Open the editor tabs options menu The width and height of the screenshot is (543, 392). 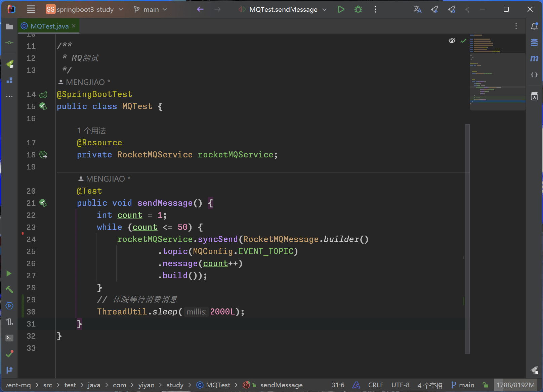coord(516,26)
